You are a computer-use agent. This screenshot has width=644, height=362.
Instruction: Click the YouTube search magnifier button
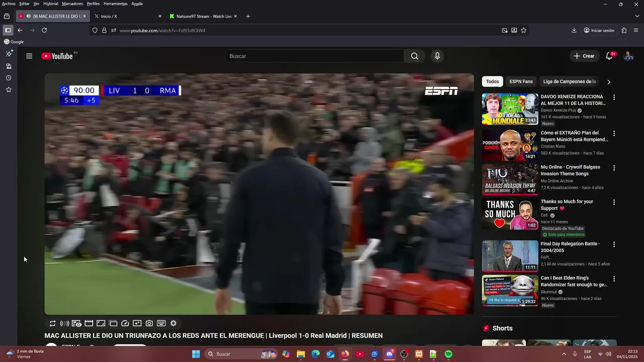coord(415,56)
